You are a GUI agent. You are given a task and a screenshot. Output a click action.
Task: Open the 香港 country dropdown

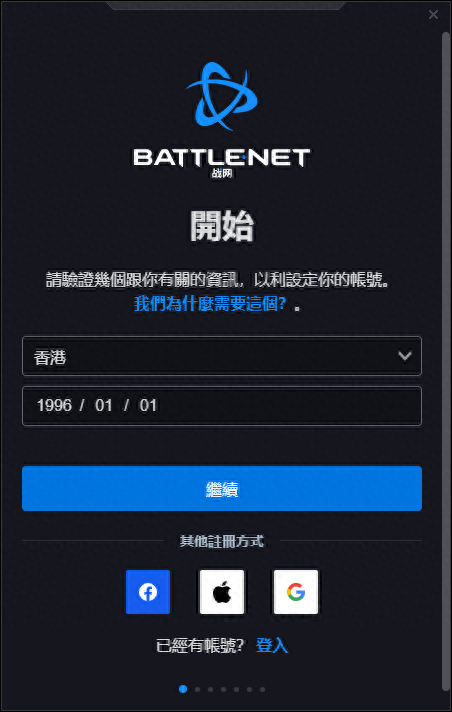(x=222, y=356)
